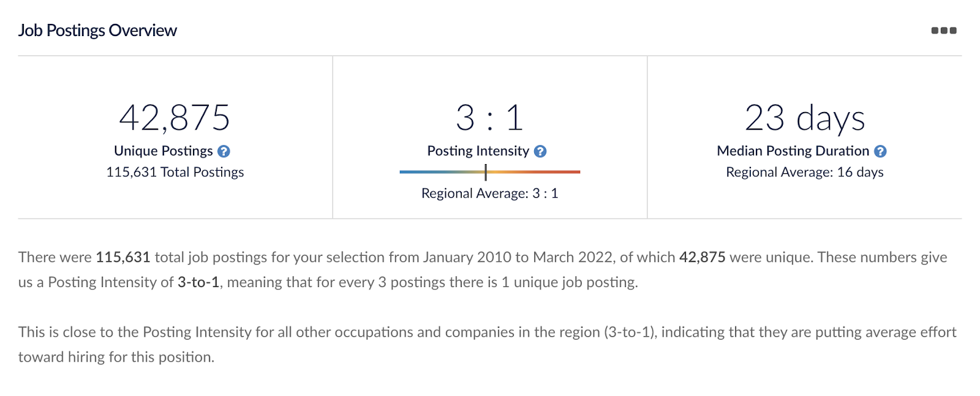Click the large 23 days figure

pyautogui.click(x=804, y=118)
